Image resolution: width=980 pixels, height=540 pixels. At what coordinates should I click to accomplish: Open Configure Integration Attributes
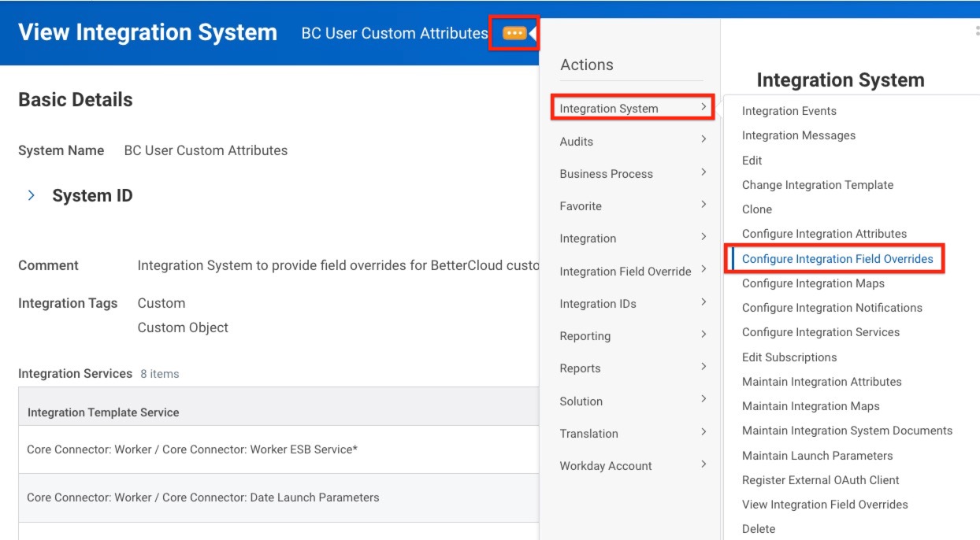pyautogui.click(x=823, y=234)
